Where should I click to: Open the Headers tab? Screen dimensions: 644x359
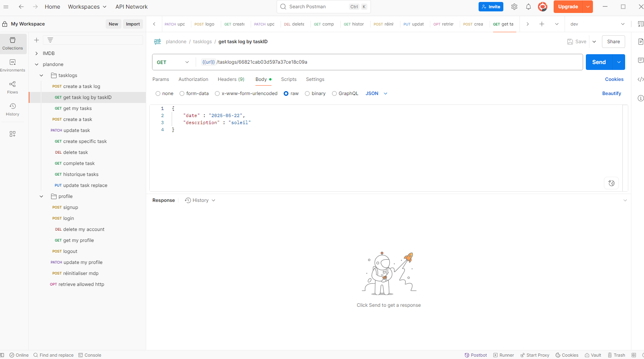pyautogui.click(x=231, y=79)
